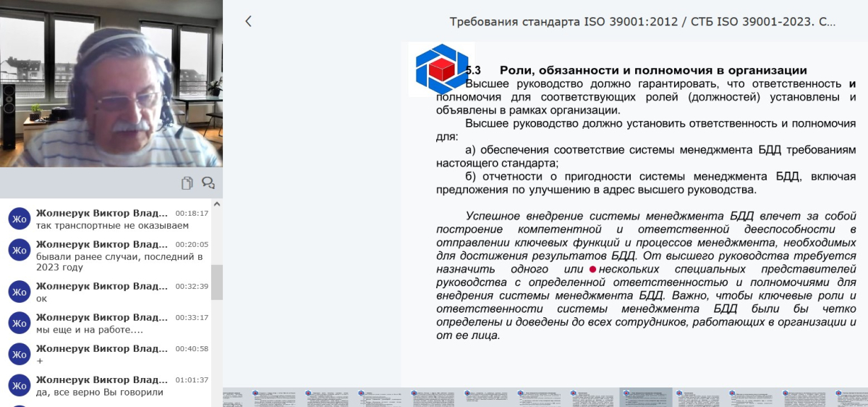Click avatar beside the 'ок' message
Screen dimensions: 868x407
coord(20,291)
